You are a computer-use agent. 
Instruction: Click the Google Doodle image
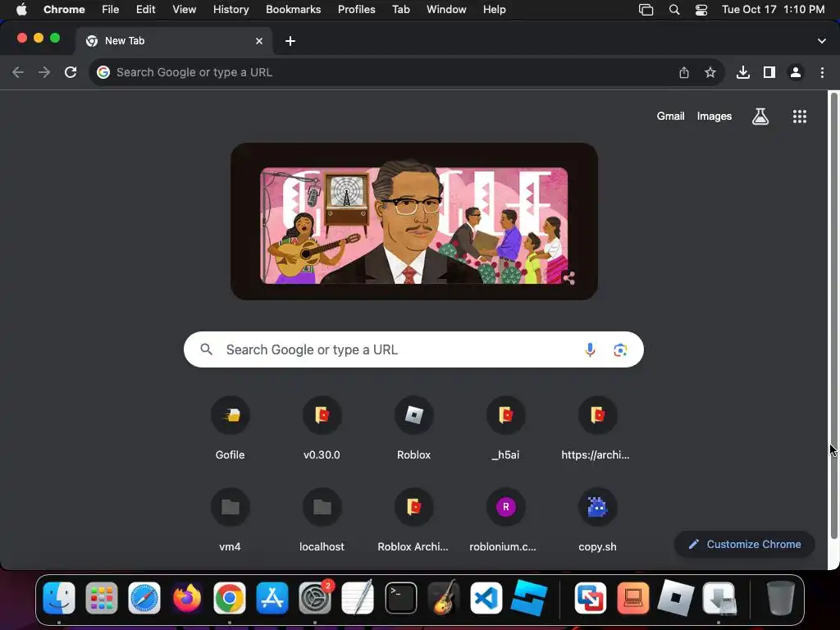point(413,221)
